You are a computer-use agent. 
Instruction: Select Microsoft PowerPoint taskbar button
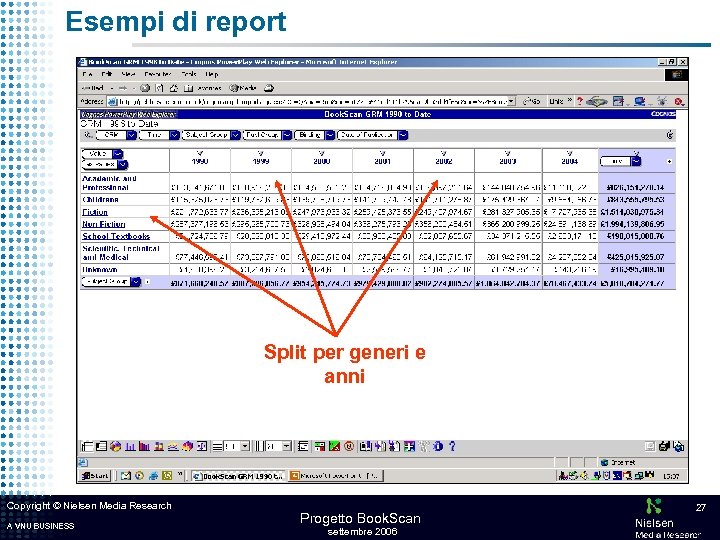point(336,476)
